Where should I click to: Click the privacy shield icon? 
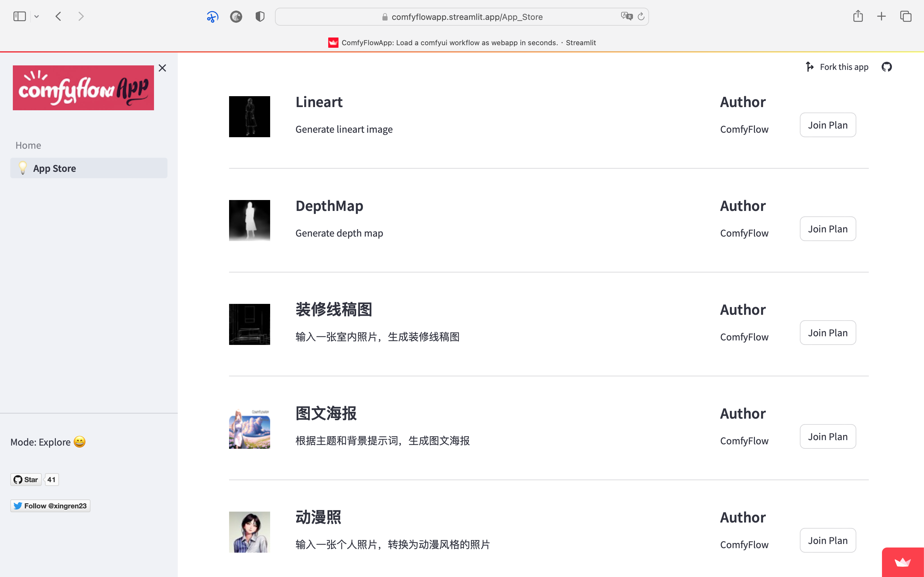click(x=260, y=16)
